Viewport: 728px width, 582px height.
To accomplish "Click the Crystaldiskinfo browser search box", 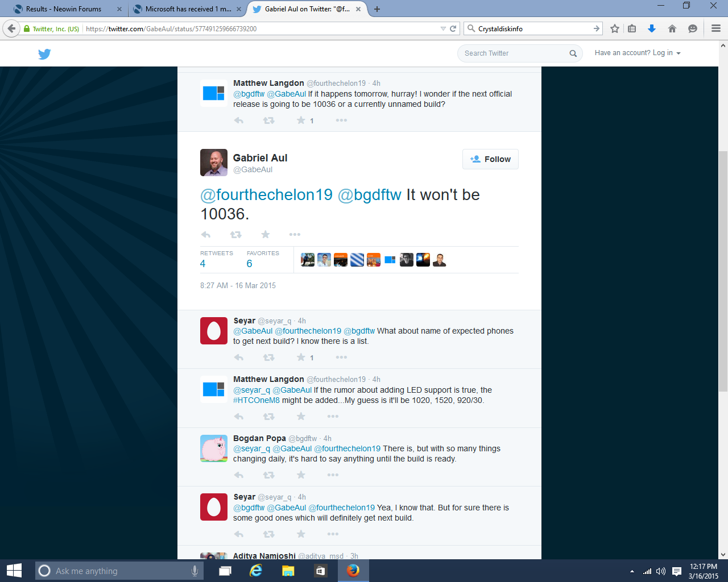I will point(533,28).
